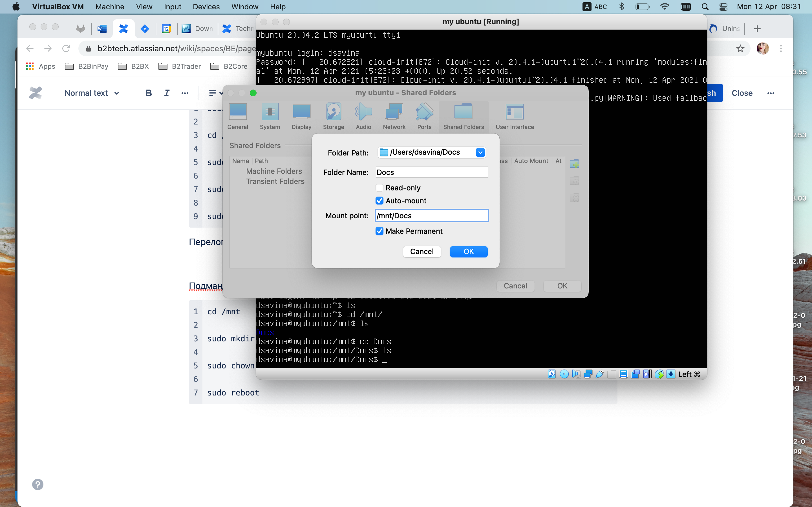Click the Confluence logo in the editor

36,93
